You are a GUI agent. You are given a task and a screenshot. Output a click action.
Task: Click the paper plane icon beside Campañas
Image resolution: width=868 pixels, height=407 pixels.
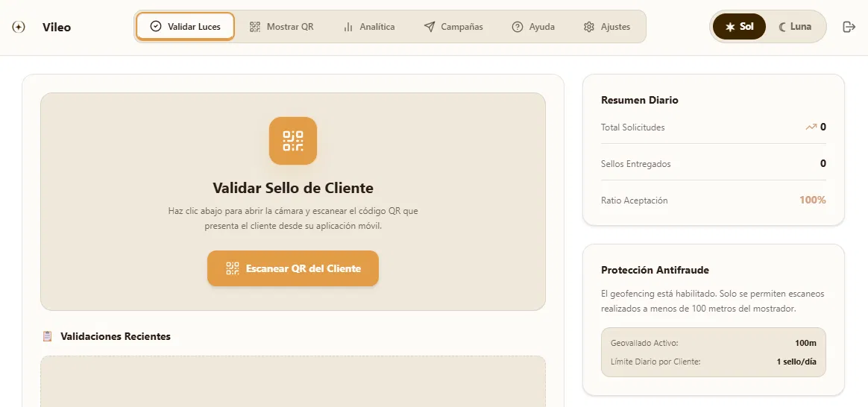pyautogui.click(x=430, y=27)
